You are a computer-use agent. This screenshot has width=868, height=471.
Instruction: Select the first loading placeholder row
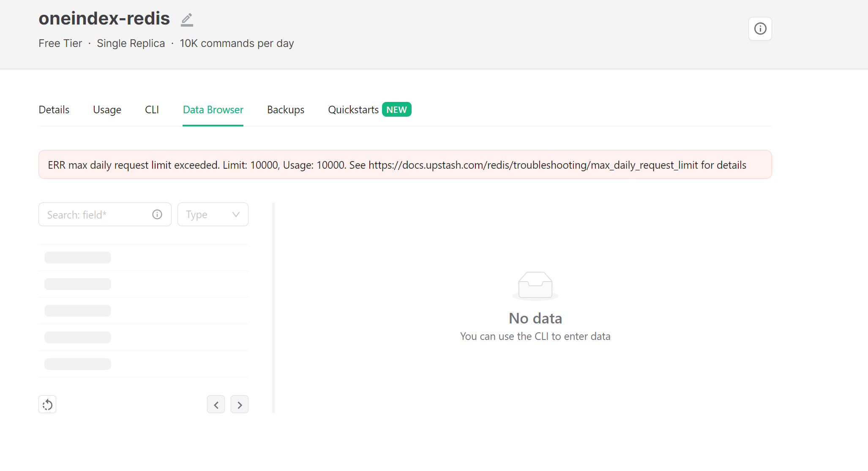pyautogui.click(x=77, y=257)
